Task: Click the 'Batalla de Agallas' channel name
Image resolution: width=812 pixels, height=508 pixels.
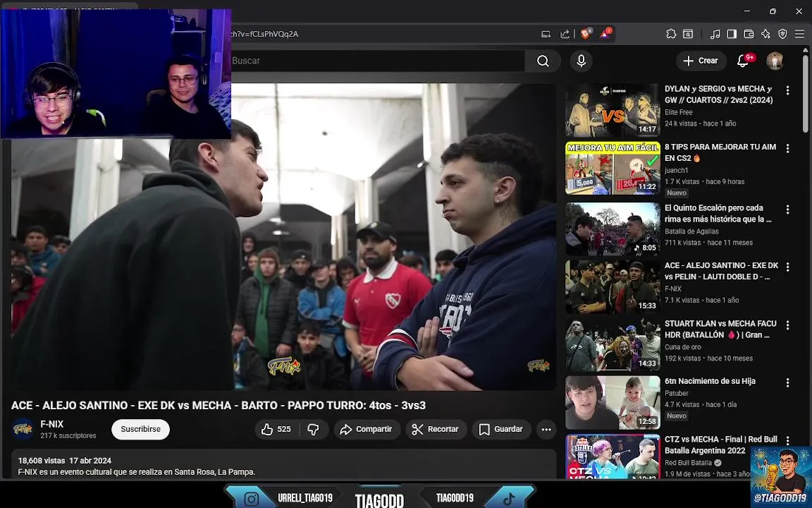Action: (x=691, y=231)
